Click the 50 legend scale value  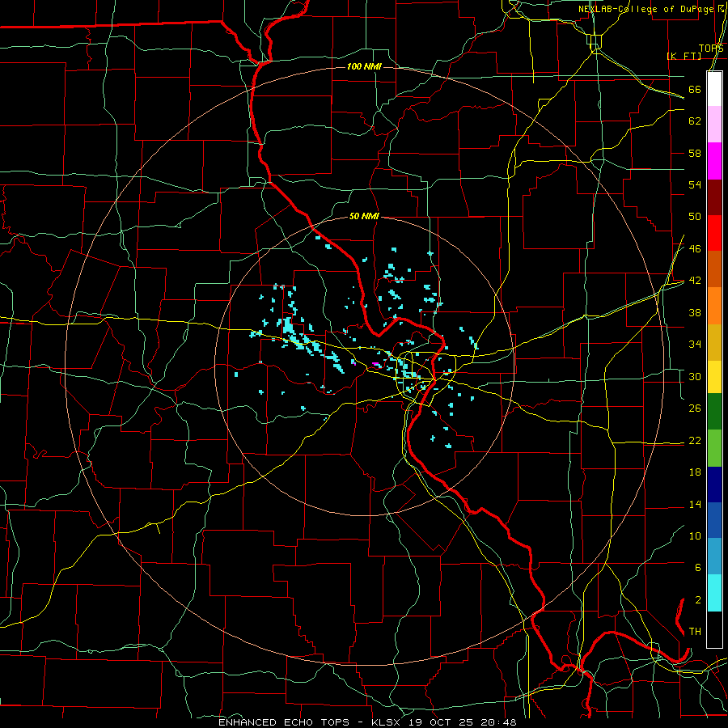(695, 217)
